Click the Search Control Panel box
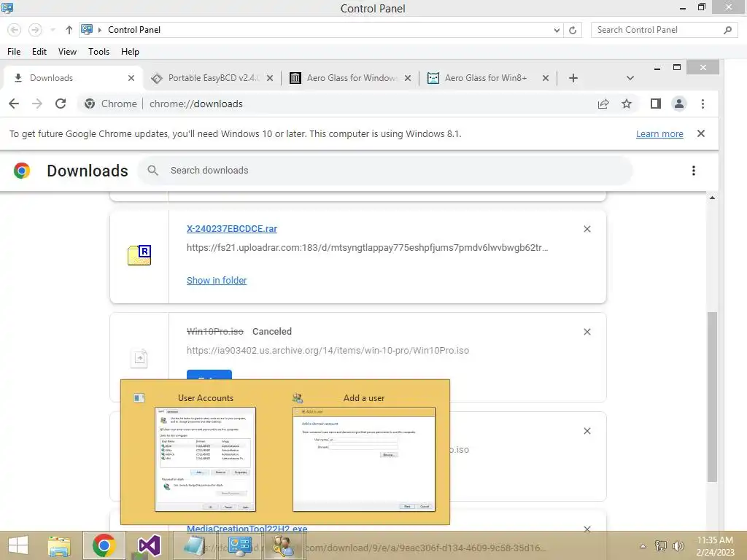Viewport: 747px width, 560px height. [664, 30]
